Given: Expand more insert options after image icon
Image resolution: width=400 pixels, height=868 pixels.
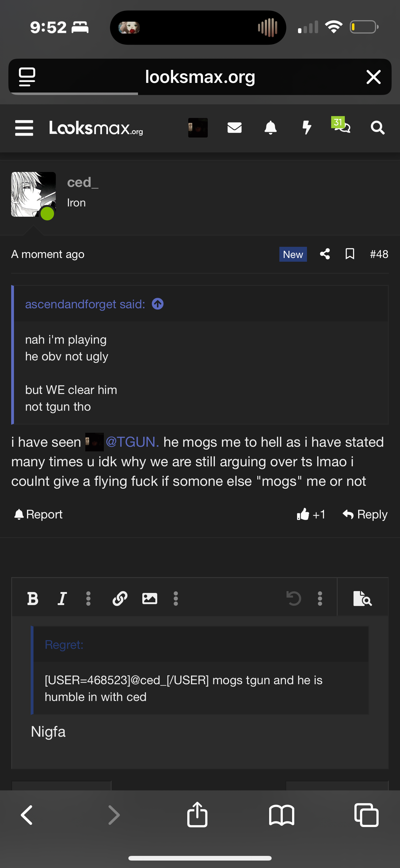Looking at the screenshot, I should (x=176, y=599).
